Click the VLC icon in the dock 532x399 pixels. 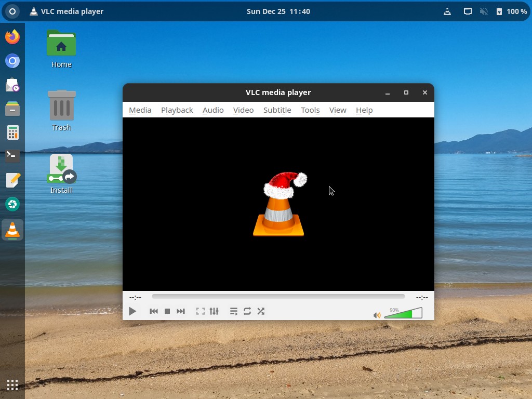12,230
